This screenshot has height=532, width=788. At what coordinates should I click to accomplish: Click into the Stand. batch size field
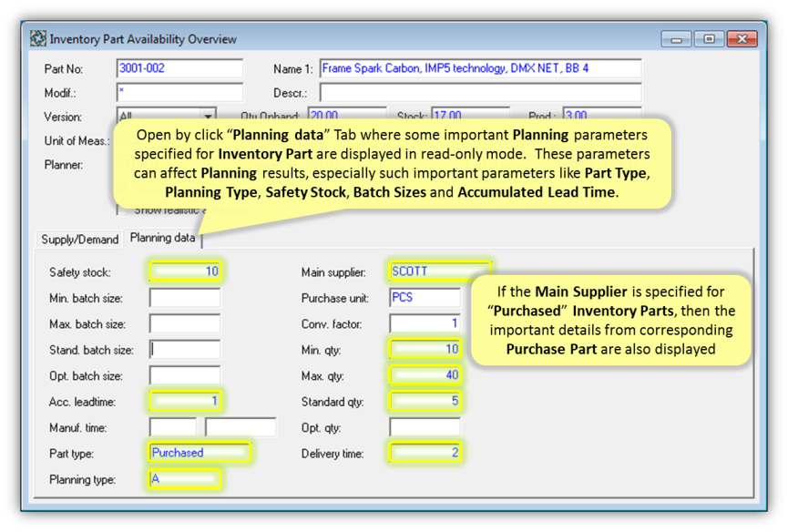tap(185, 349)
